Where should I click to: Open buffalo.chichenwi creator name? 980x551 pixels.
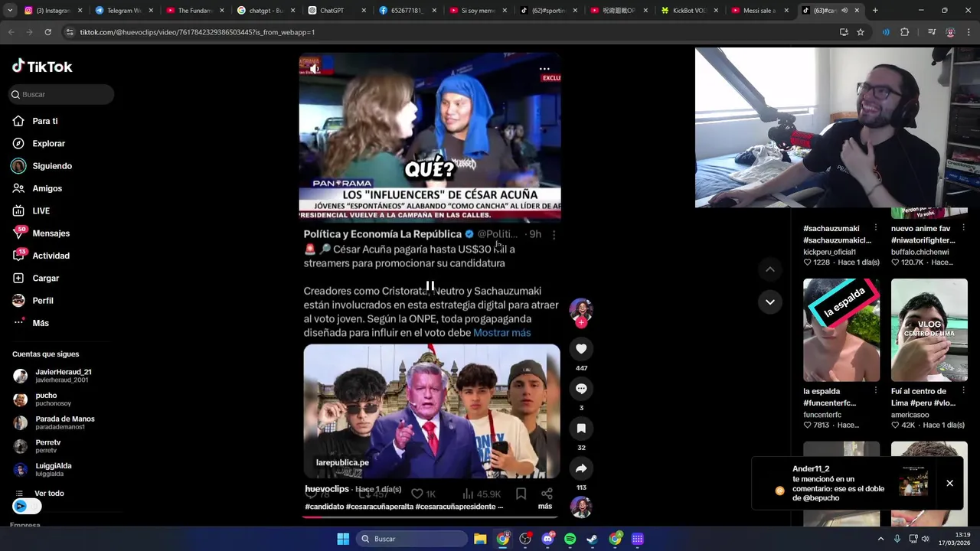pos(920,252)
